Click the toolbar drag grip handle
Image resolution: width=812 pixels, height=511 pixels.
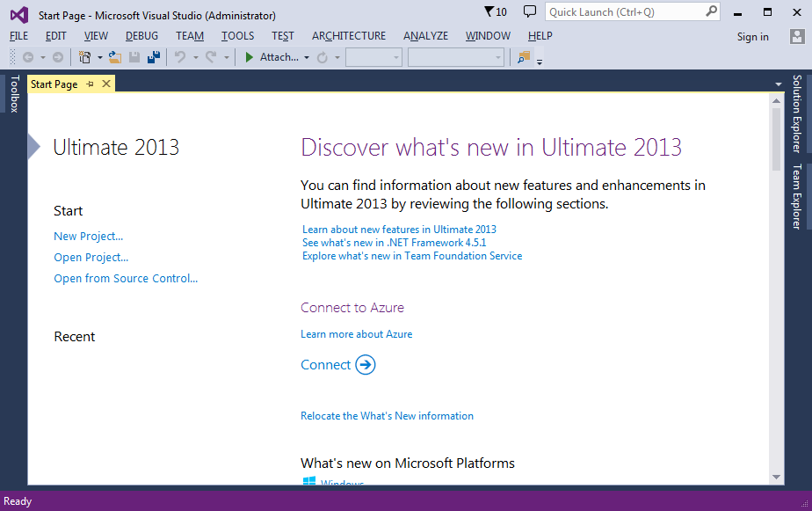pos(13,57)
